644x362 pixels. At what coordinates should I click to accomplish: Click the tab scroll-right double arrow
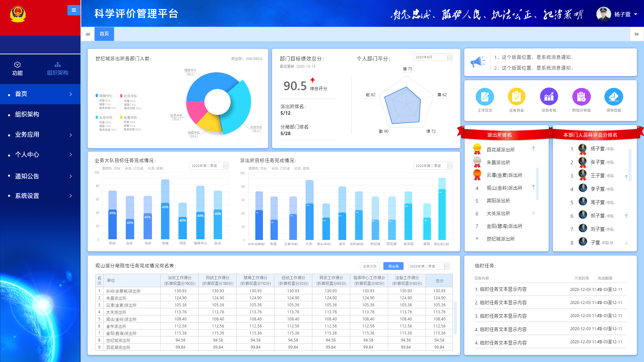637,34
